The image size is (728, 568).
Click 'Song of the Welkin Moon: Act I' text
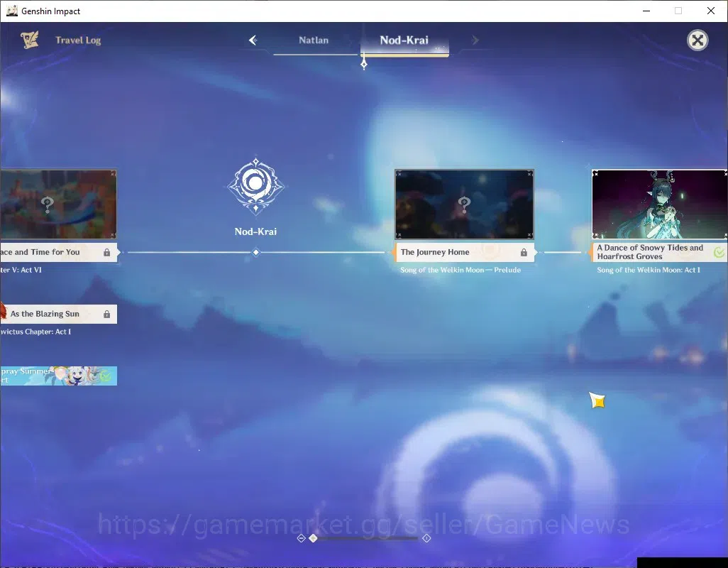point(649,270)
